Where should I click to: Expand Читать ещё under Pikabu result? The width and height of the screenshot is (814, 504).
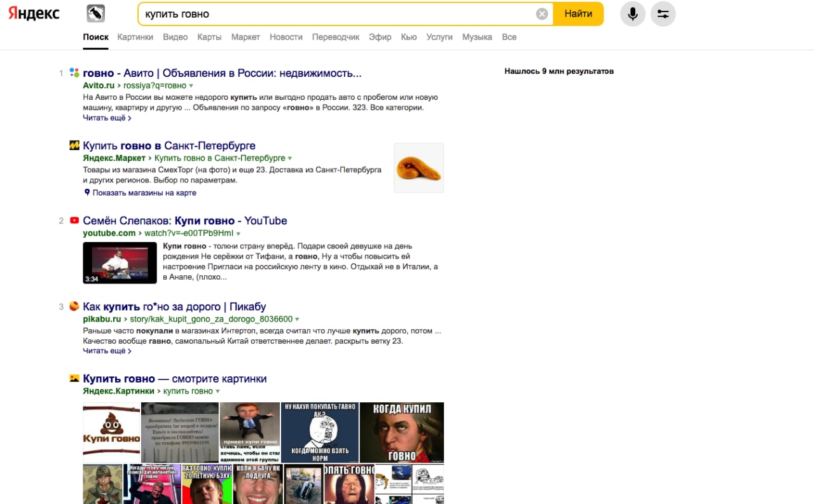pyautogui.click(x=107, y=351)
